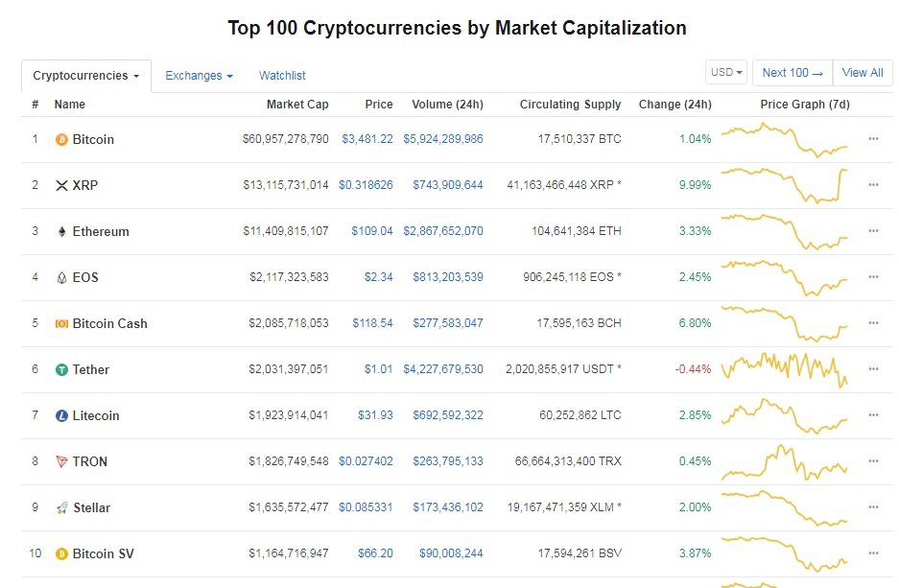Click the Litecoin blue logo icon
899x588 pixels.
point(61,415)
